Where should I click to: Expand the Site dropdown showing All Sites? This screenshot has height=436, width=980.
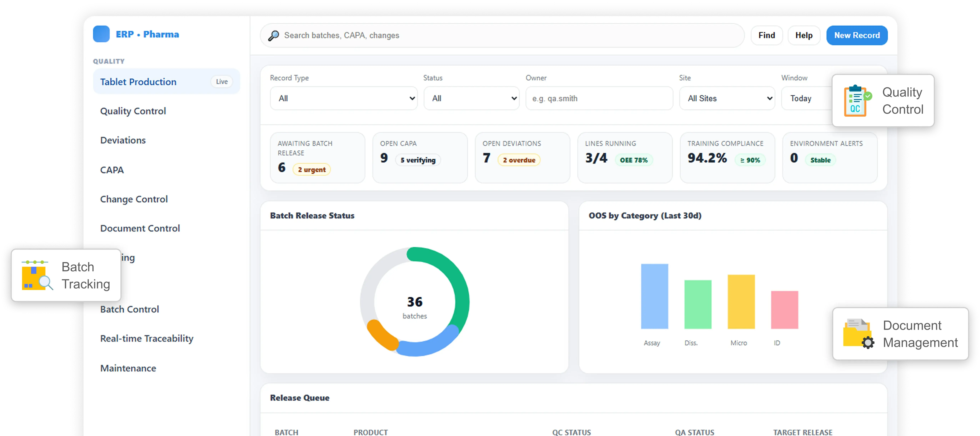pyautogui.click(x=727, y=98)
